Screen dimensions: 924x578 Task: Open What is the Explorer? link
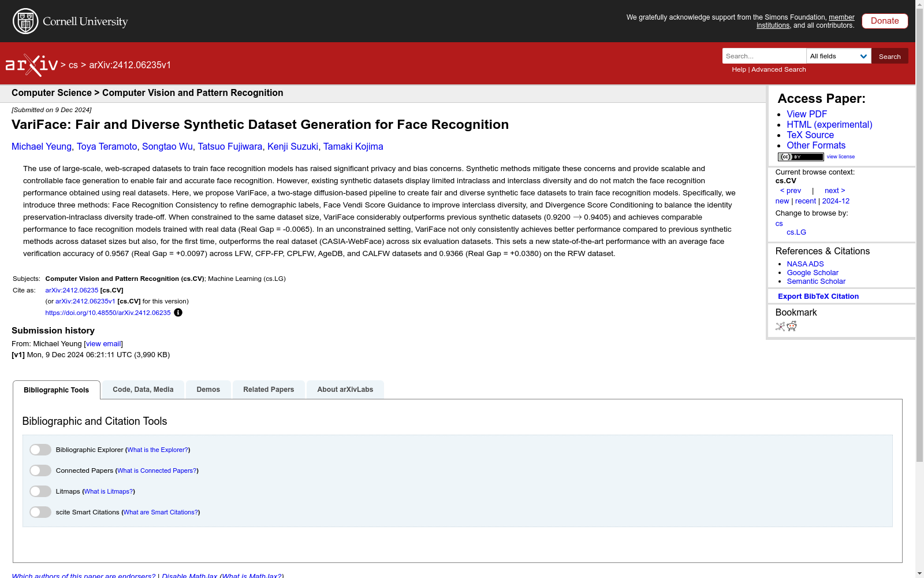pyautogui.click(x=158, y=450)
